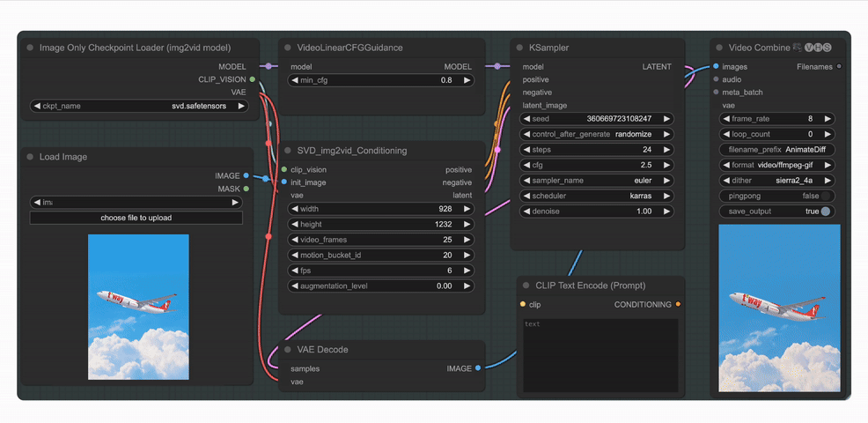The width and height of the screenshot is (868, 423).
Task: Click the audio input socket on Video Combine
Action: click(x=716, y=79)
